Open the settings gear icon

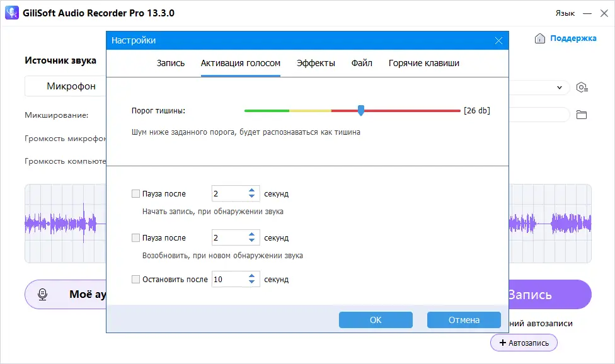(x=583, y=88)
